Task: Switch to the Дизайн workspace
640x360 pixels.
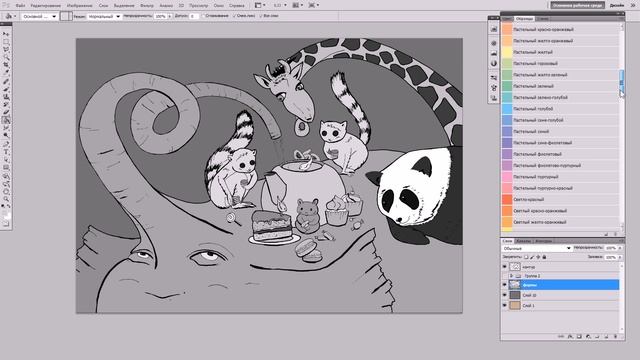Action: [617, 5]
